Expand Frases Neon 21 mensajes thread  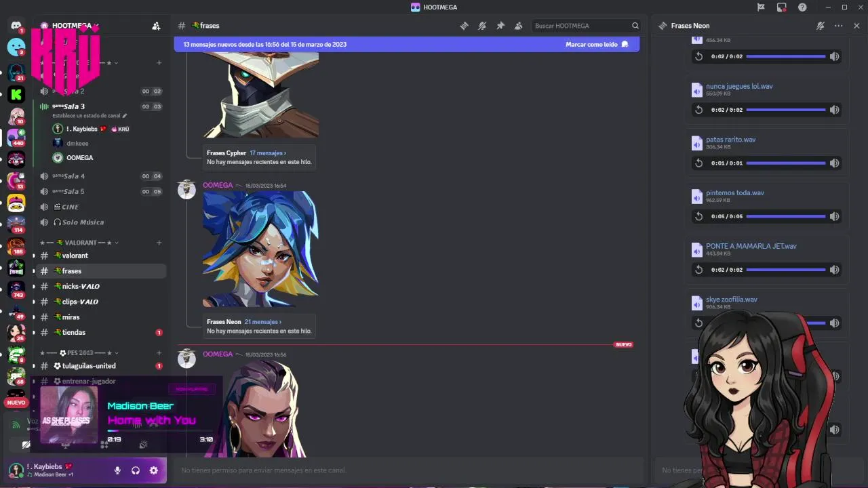262,322
